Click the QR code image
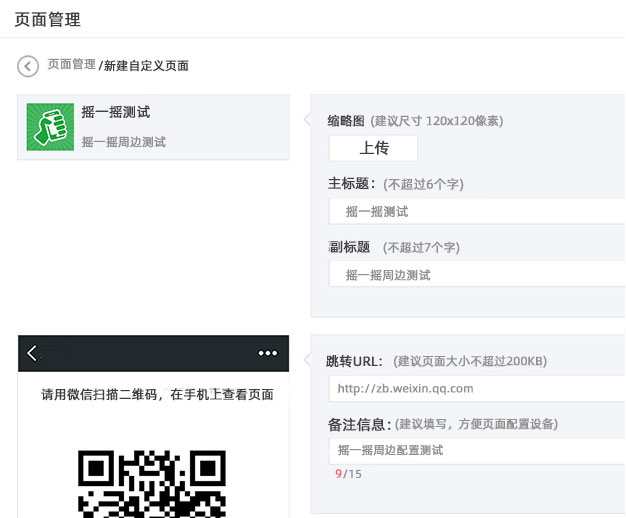 pyautogui.click(x=152, y=484)
